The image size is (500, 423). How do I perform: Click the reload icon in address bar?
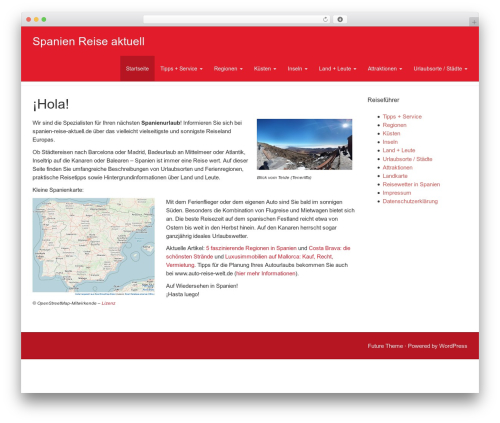(x=325, y=19)
